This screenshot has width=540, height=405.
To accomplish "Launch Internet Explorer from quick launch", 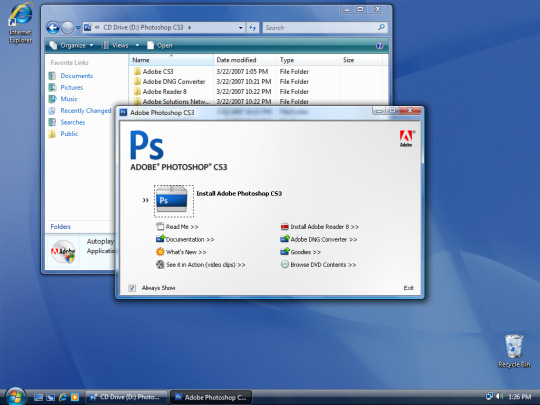I will [63, 397].
